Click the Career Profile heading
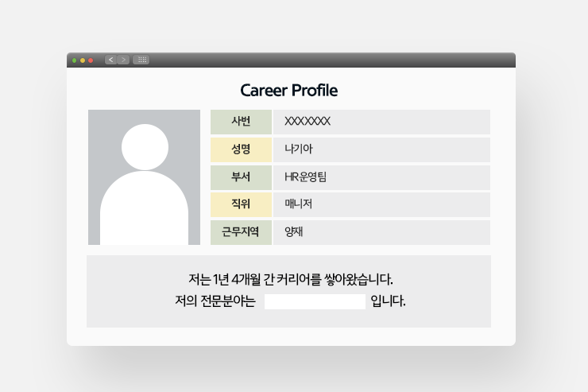 [288, 91]
